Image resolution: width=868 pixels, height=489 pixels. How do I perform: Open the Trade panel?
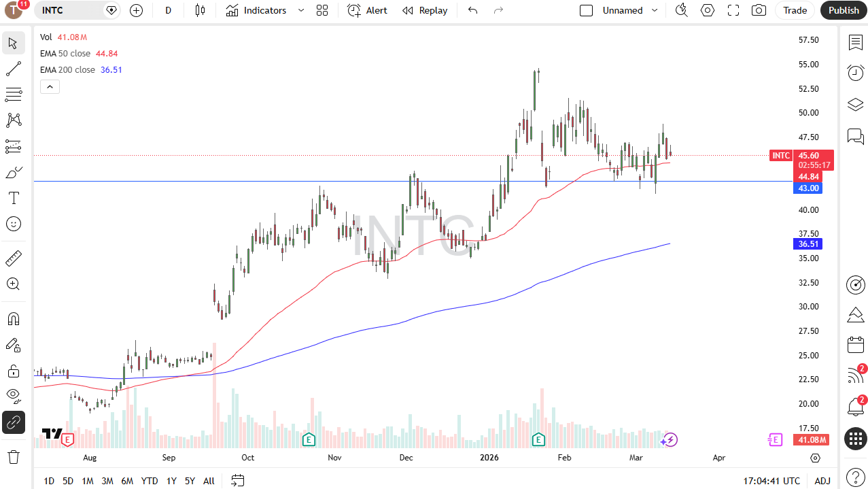pyautogui.click(x=795, y=10)
